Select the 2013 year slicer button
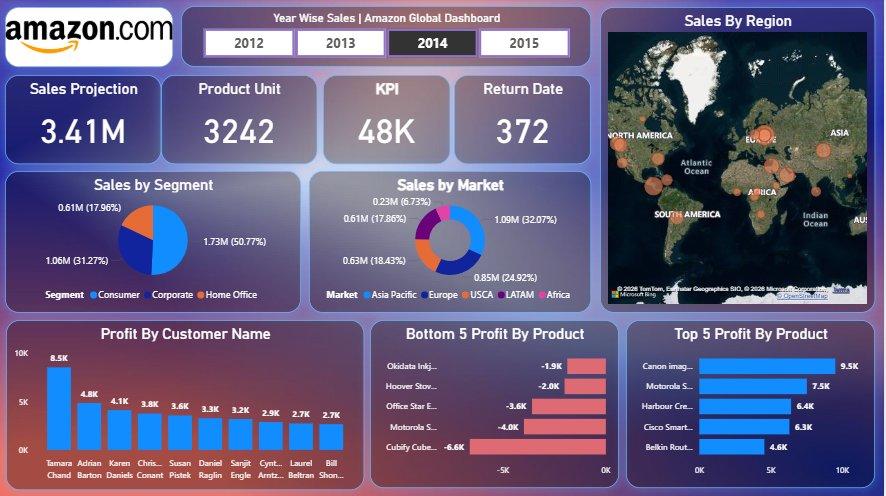Viewport: 886px width, 496px height. pos(341,43)
